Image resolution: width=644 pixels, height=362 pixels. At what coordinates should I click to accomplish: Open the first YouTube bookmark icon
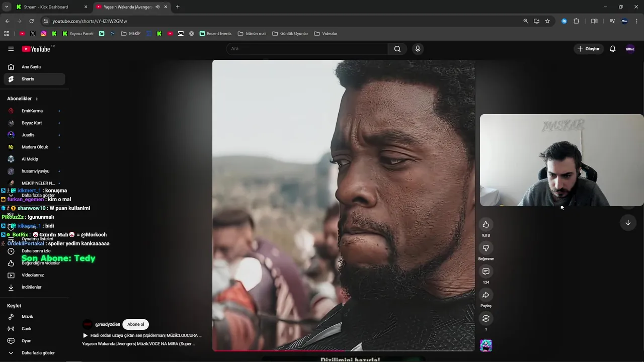(22, 34)
